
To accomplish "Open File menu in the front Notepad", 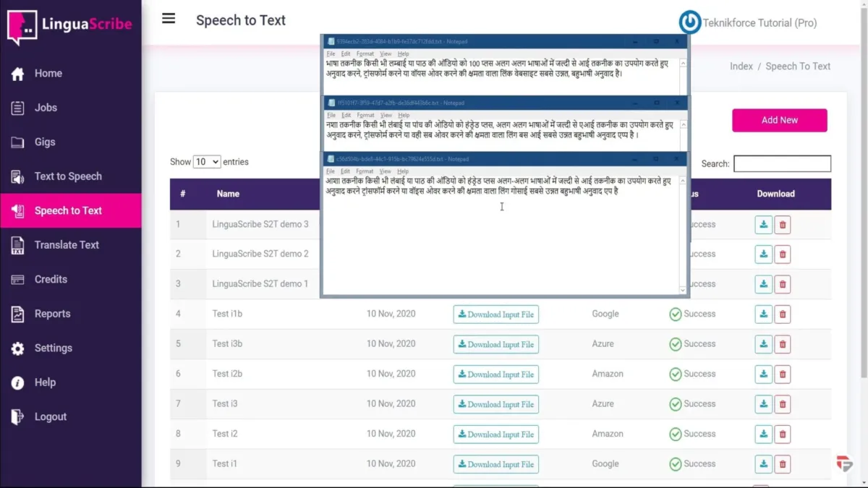I will (331, 171).
